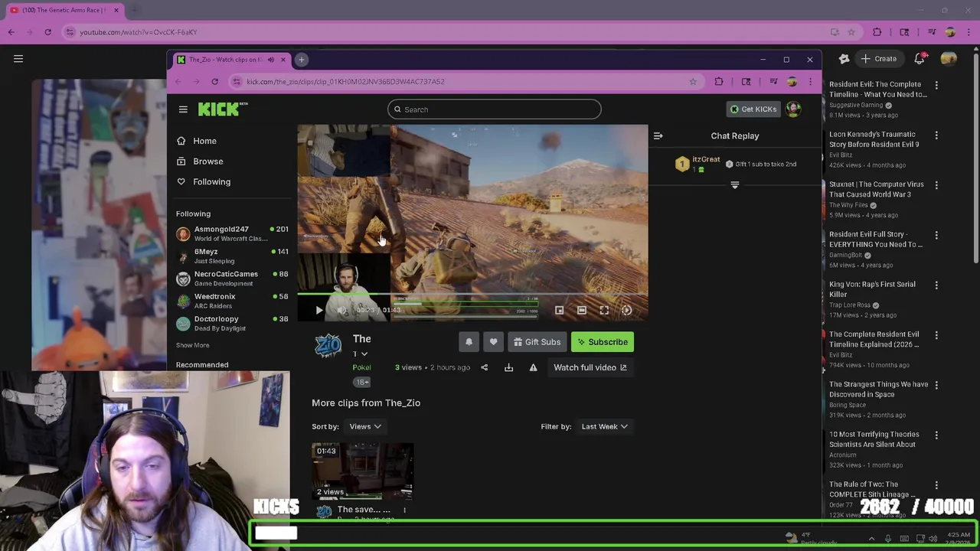
Task: Select The_Zio Kick browser tab
Action: pos(232,60)
